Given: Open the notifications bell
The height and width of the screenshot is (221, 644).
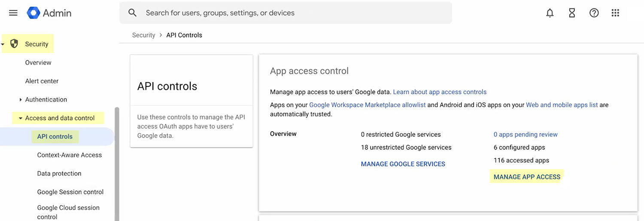Looking at the screenshot, I should click(550, 13).
